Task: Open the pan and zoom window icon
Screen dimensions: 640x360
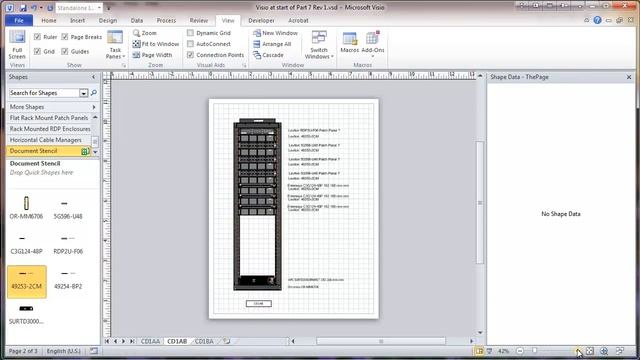Action: [604, 351]
